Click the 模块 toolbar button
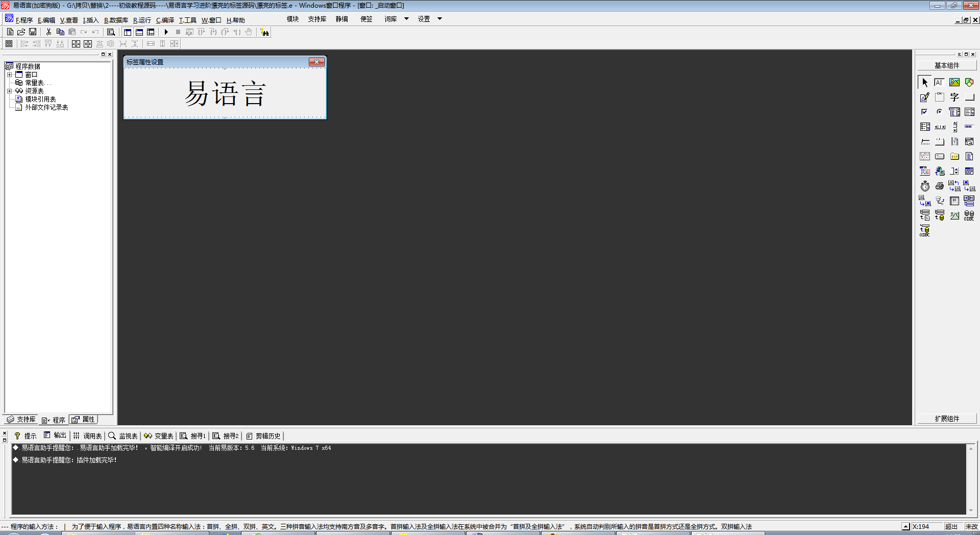Image resolution: width=980 pixels, height=535 pixels. tap(292, 19)
